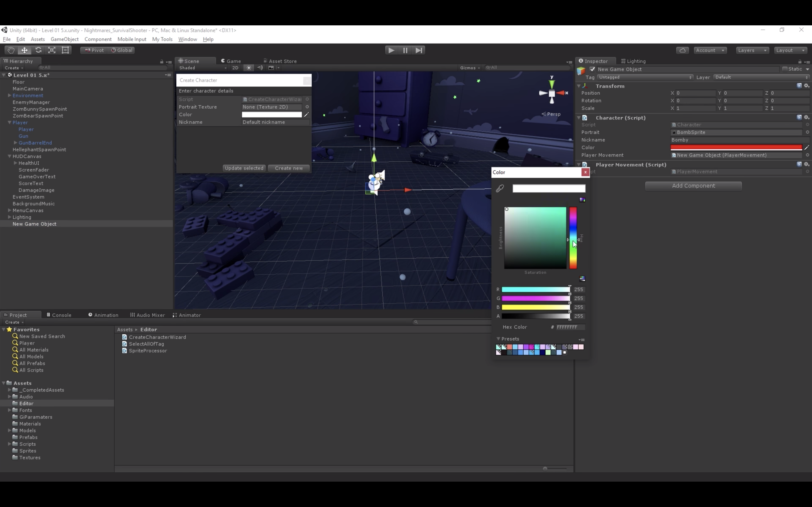Click the Pause button in toolbar
This screenshot has height=507, width=812.
tap(405, 50)
